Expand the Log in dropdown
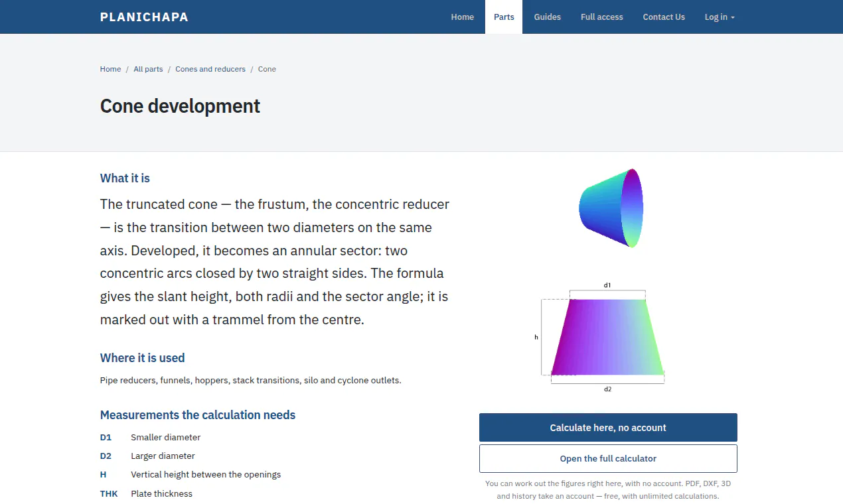Screen dimensions: 843x504 [720, 17]
